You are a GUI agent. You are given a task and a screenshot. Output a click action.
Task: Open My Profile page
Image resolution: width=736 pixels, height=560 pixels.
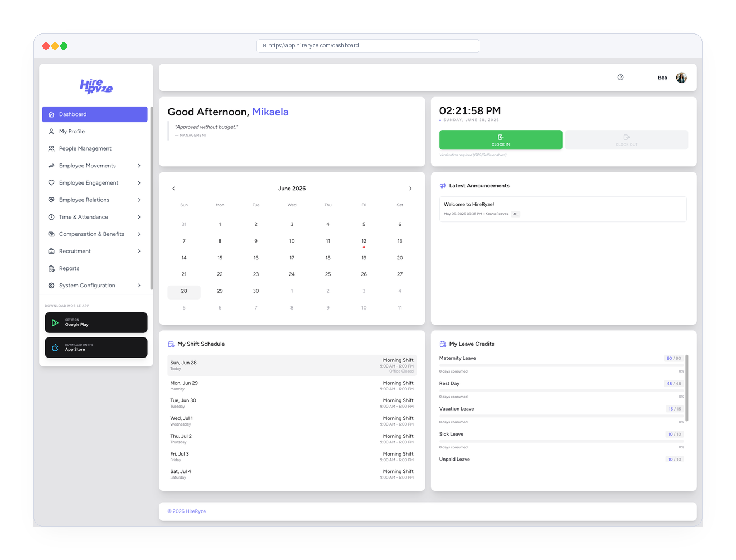pos(95,132)
